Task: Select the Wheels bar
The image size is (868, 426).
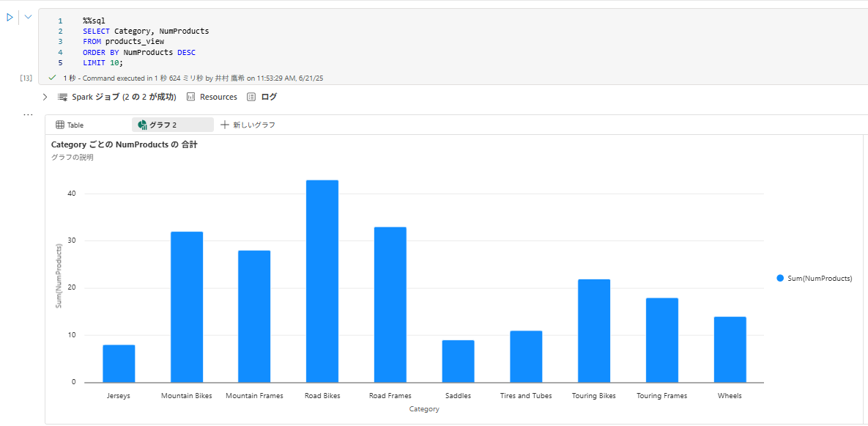Action: (x=730, y=350)
